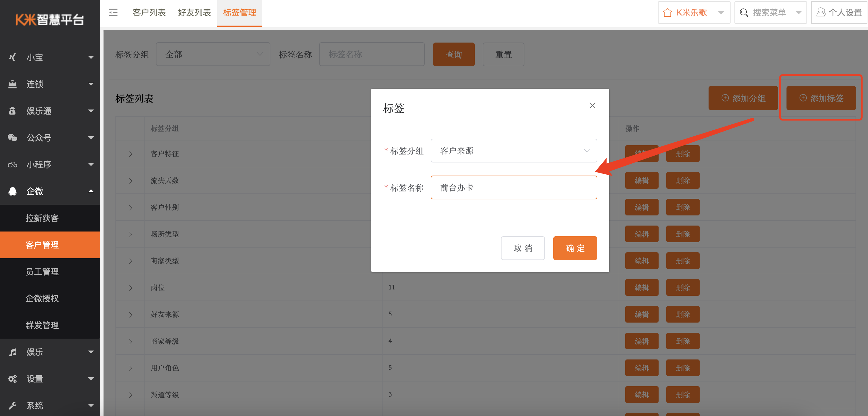Click the 公众号 WeChat icon
868x416 pixels.
coord(12,137)
